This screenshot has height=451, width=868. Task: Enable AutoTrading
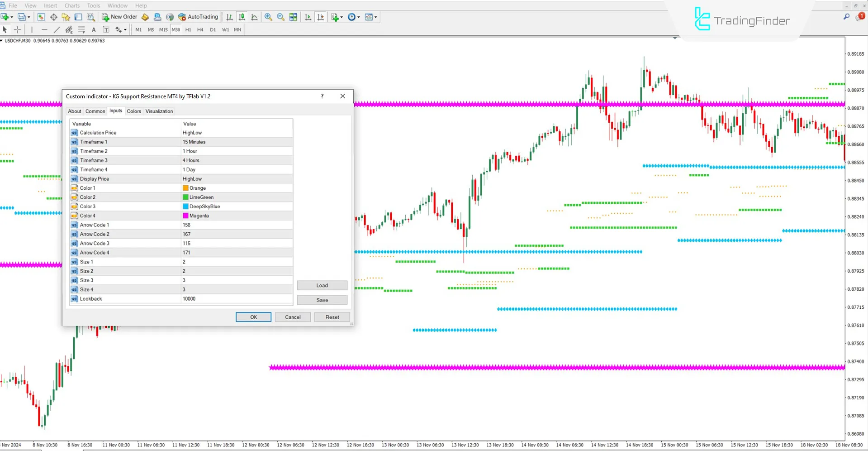(198, 17)
